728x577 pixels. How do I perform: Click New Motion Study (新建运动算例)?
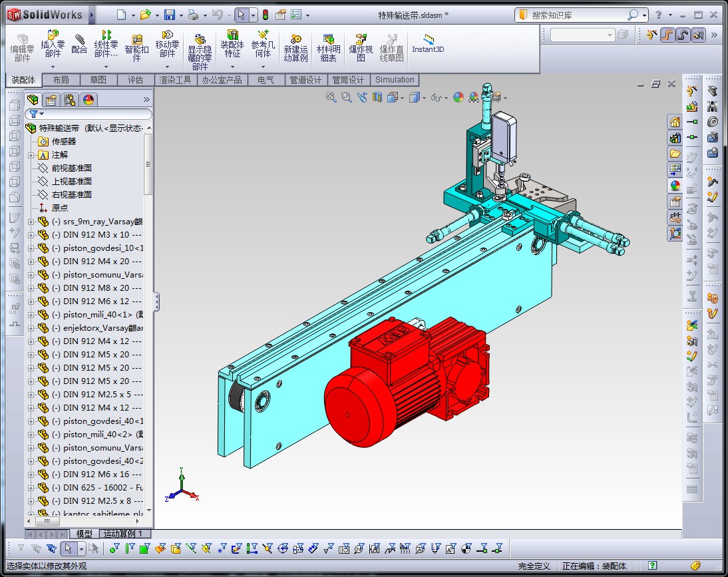pos(295,47)
